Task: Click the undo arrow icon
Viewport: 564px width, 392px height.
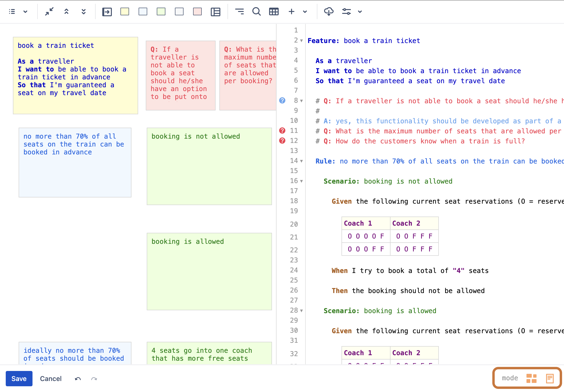Action: tap(78, 379)
